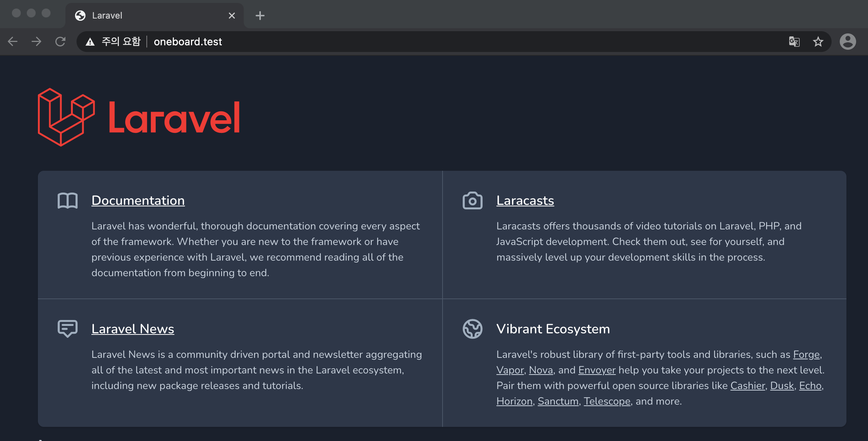
Task: Click the Laravel logo cube icon
Action: tap(66, 117)
